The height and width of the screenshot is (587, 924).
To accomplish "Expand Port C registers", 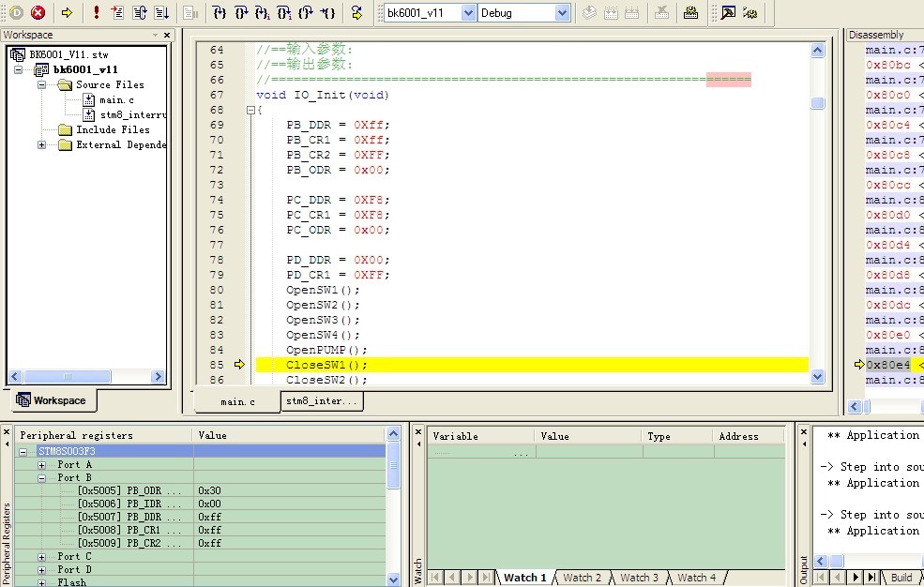I will (x=41, y=557).
